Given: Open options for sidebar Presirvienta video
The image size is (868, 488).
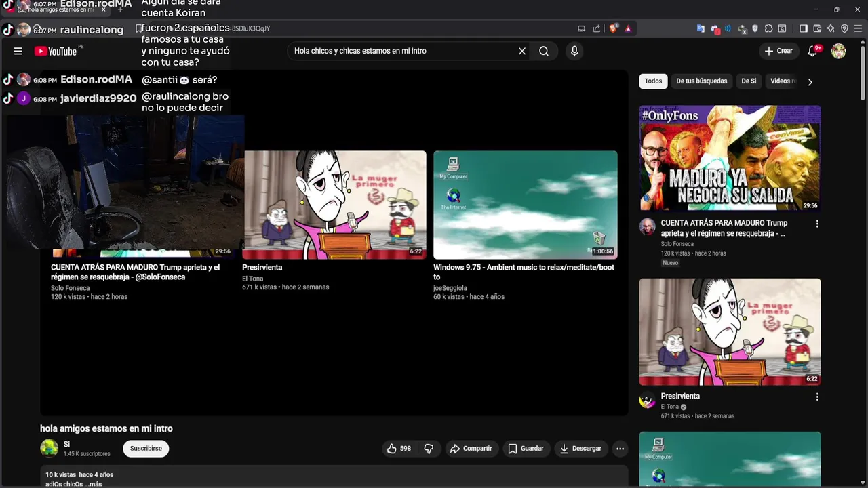Looking at the screenshot, I should (x=817, y=397).
